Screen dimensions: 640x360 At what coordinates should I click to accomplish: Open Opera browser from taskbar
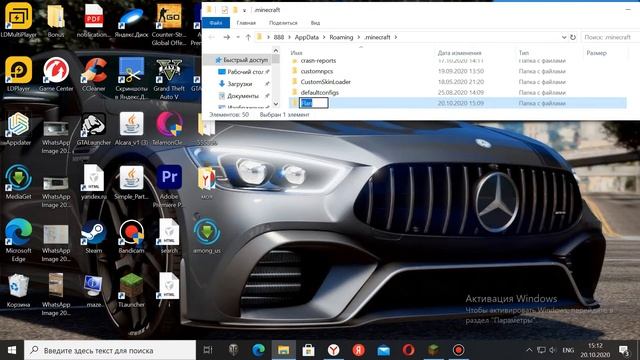coord(409,350)
